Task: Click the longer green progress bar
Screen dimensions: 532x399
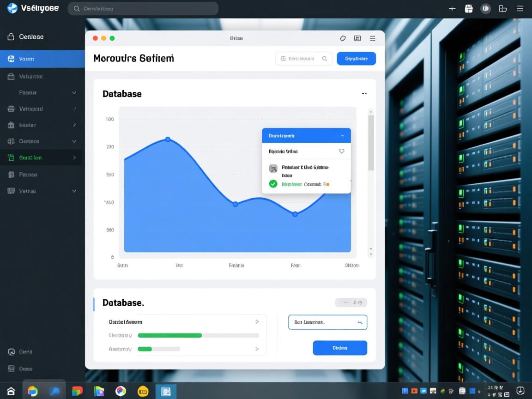Action: coord(170,335)
